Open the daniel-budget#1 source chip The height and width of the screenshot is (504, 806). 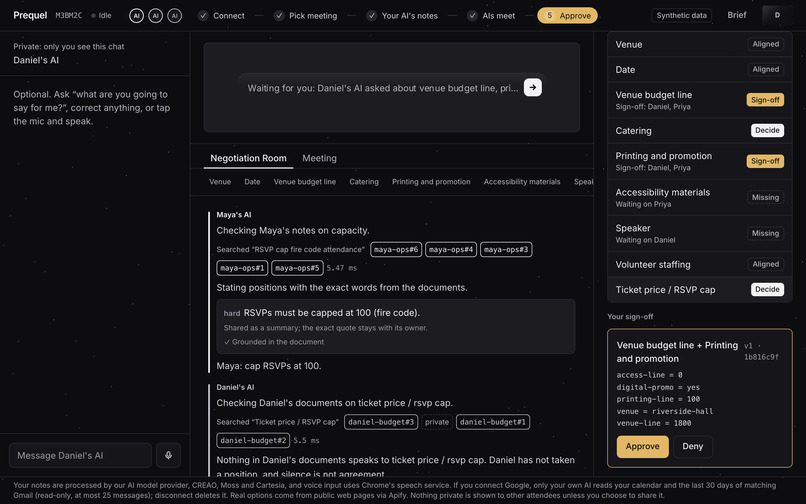click(x=493, y=422)
